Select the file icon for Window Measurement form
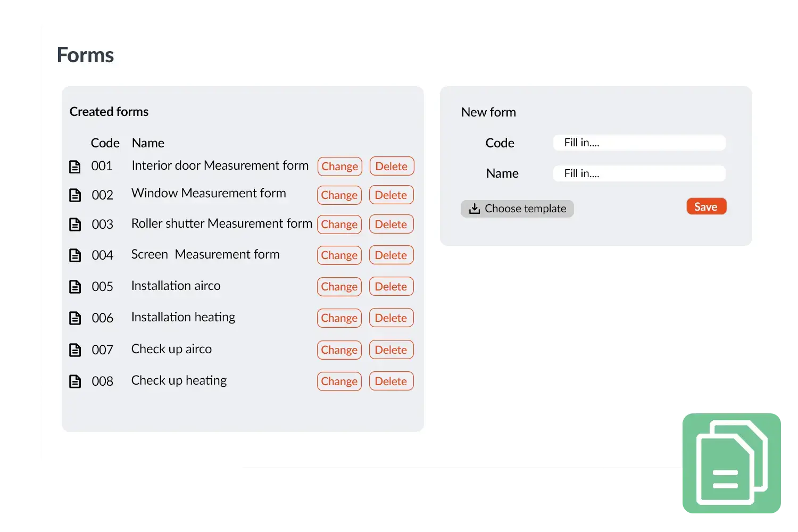The width and height of the screenshot is (798, 532). tap(75, 195)
